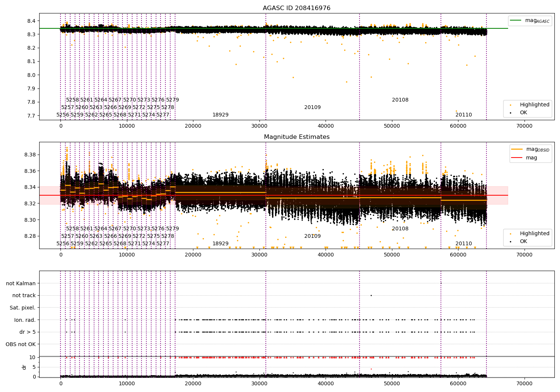Click the 8.34 y-axis tick label
Screen dimensions: 560x392
30,187
